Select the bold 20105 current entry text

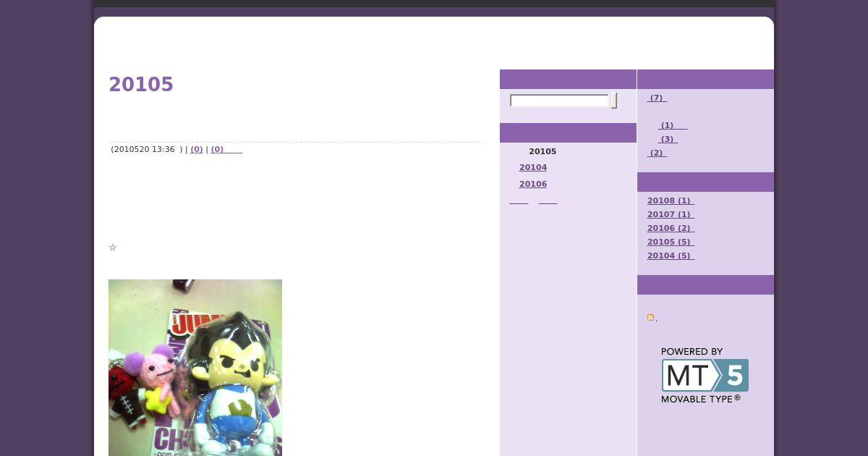point(542,151)
